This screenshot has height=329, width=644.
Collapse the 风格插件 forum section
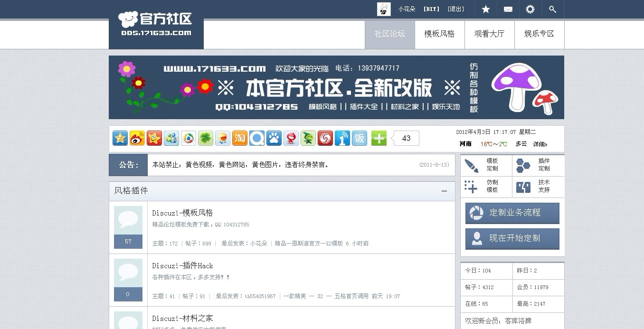(445, 191)
